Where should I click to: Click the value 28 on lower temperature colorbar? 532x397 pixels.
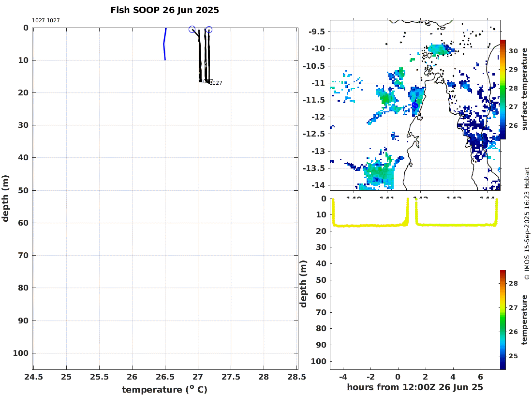pos(513,283)
